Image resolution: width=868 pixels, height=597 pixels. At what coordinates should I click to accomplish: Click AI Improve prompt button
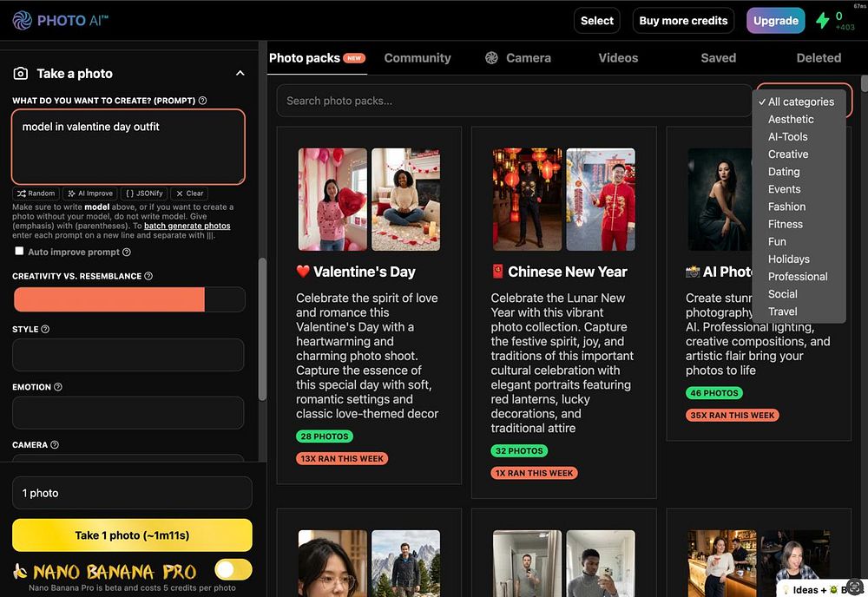pos(90,194)
